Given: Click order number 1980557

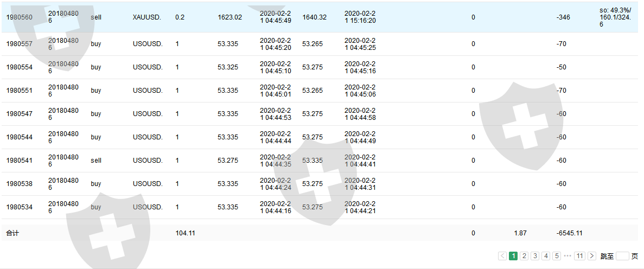Looking at the screenshot, I should (20, 44).
